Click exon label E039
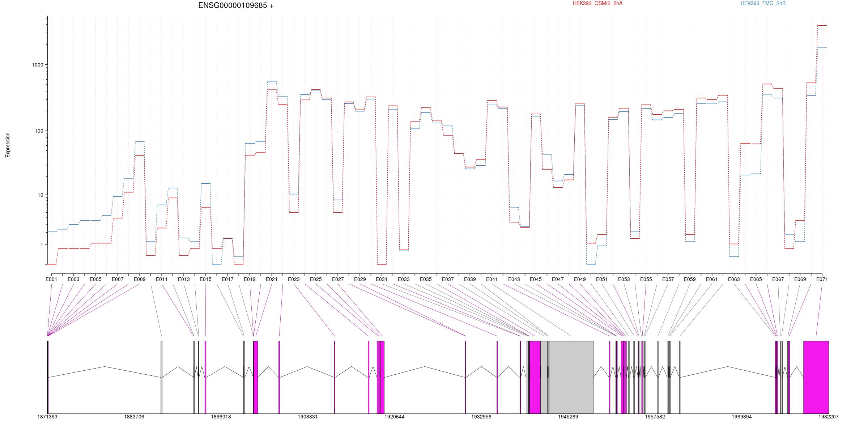Viewport: 868px width, 434px height. click(470, 279)
